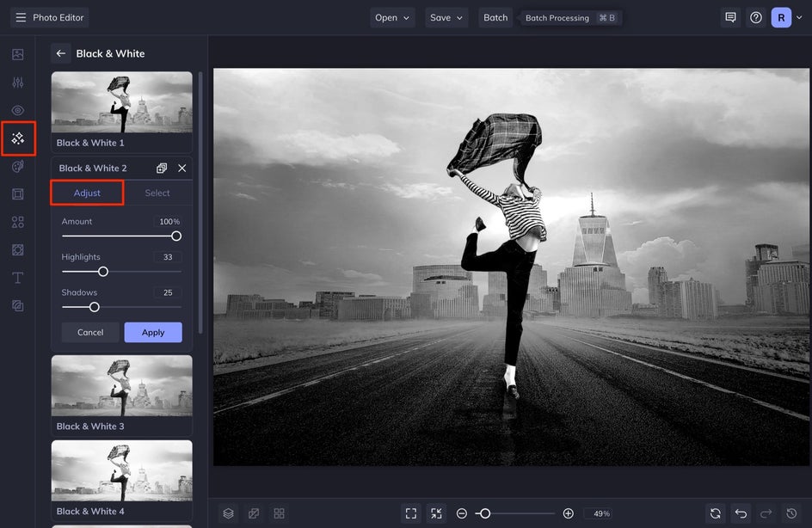Click the Batch button
Screen dimensions: 812x528
click(x=495, y=17)
